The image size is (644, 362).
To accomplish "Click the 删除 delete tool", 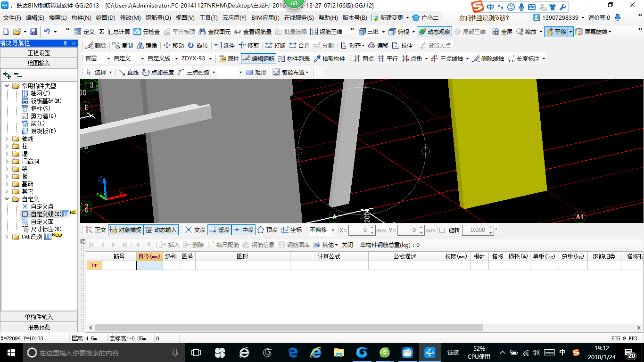I will (x=96, y=45).
